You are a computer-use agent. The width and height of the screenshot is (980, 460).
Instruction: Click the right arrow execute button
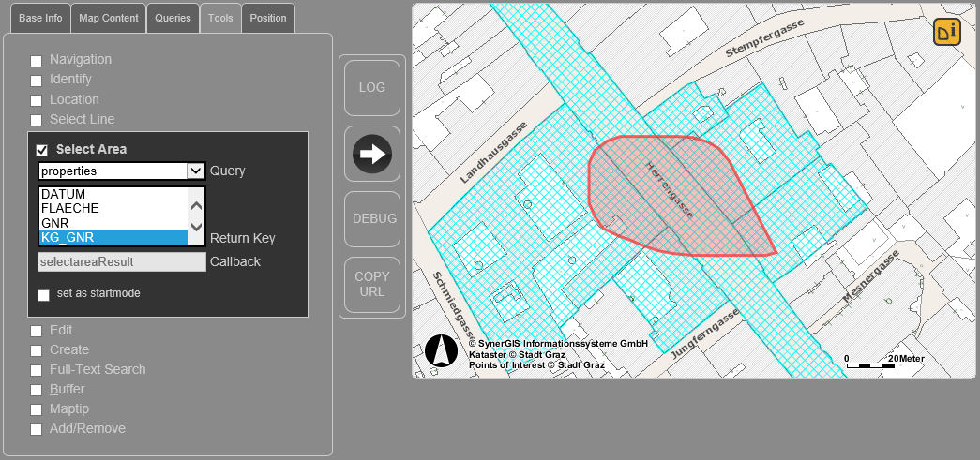point(372,155)
